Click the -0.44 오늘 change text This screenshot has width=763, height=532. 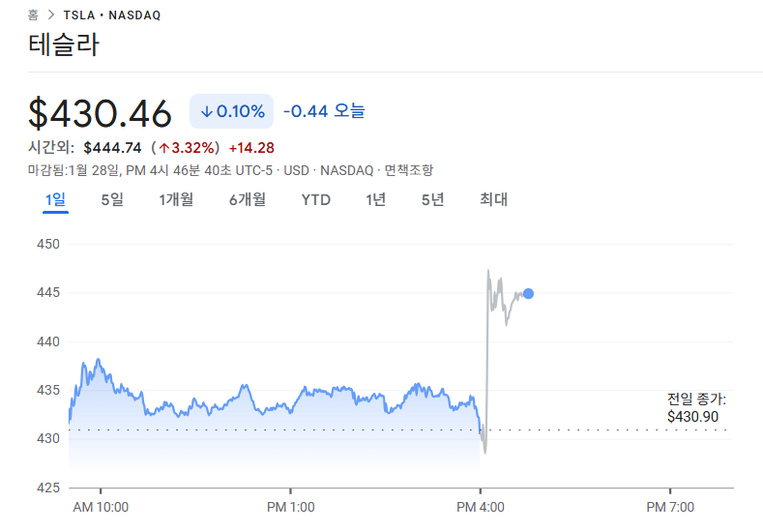click(324, 111)
